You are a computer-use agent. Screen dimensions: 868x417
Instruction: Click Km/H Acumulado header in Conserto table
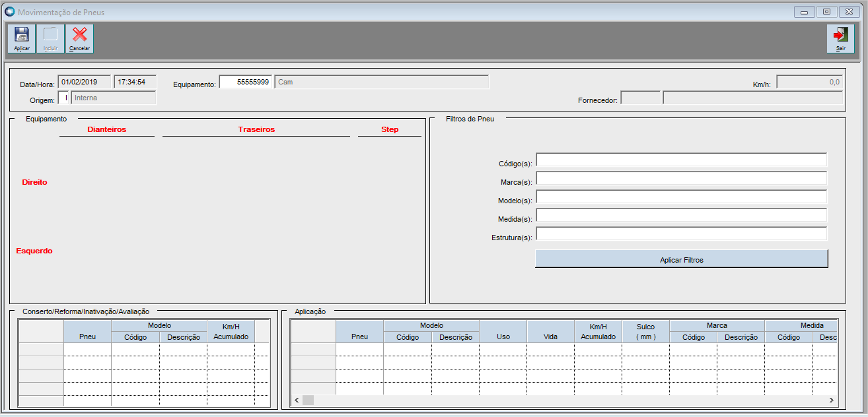tap(231, 332)
